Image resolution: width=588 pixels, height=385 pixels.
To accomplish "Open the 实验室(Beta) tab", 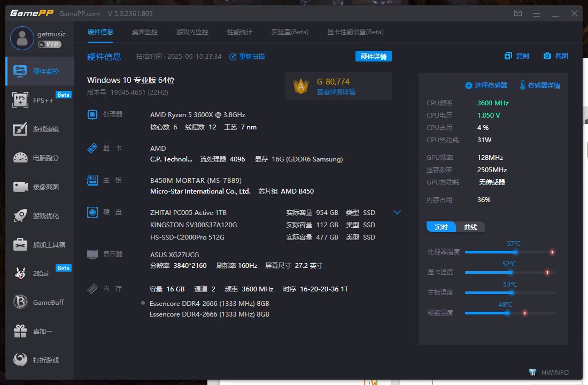I will click(290, 32).
